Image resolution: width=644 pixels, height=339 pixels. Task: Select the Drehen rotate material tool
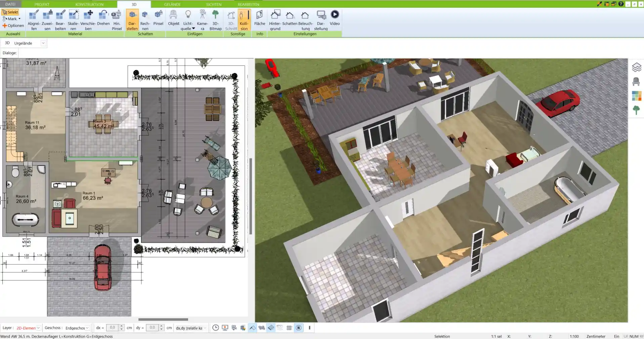pos(103,17)
